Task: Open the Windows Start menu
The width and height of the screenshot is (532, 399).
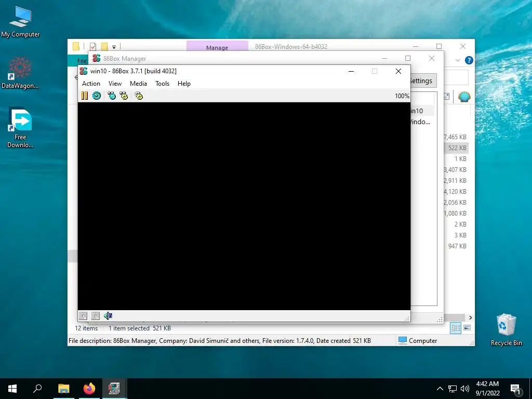Action: 12,389
